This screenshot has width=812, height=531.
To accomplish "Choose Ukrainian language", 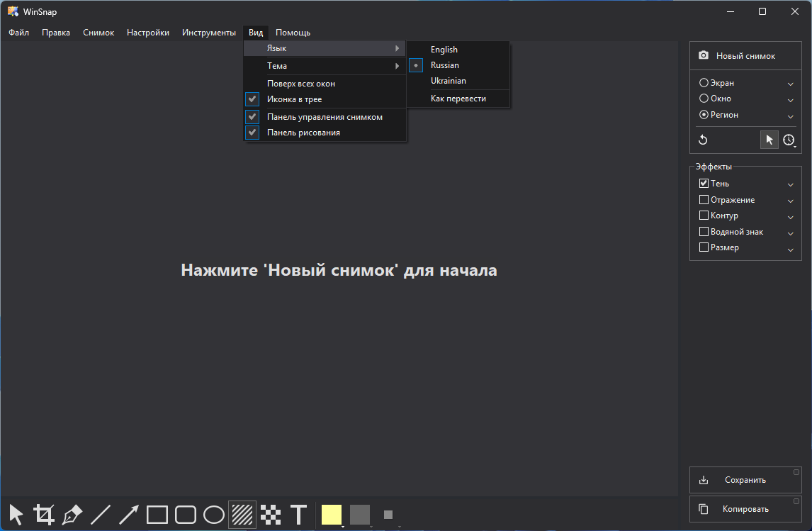I will pos(458,81).
